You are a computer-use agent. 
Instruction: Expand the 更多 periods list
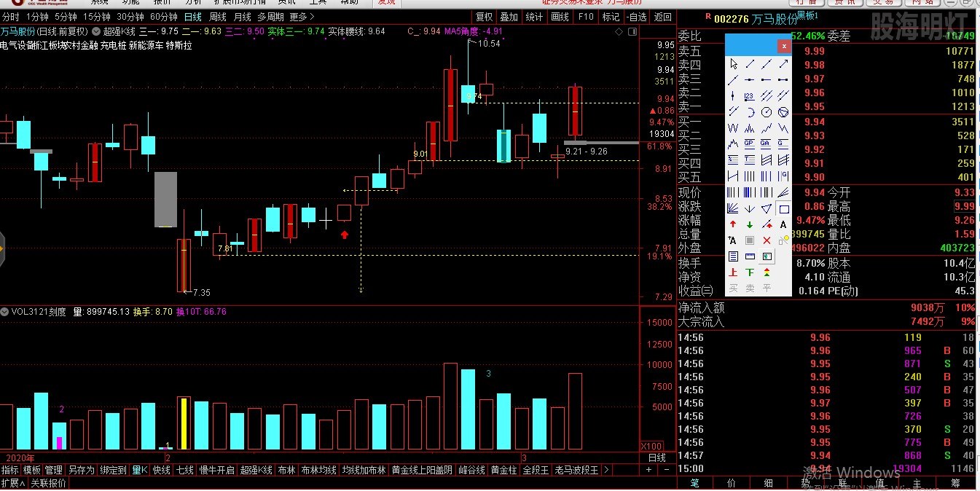point(302,17)
